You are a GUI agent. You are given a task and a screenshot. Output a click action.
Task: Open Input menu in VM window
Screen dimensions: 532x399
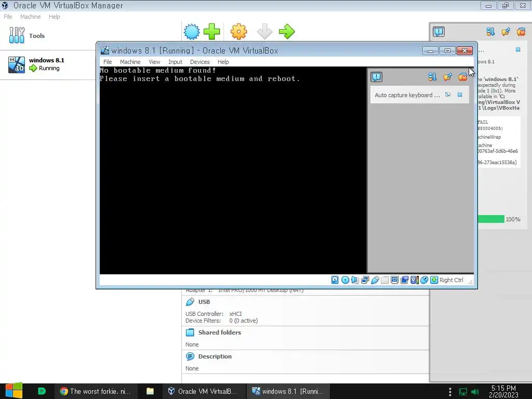(x=176, y=62)
